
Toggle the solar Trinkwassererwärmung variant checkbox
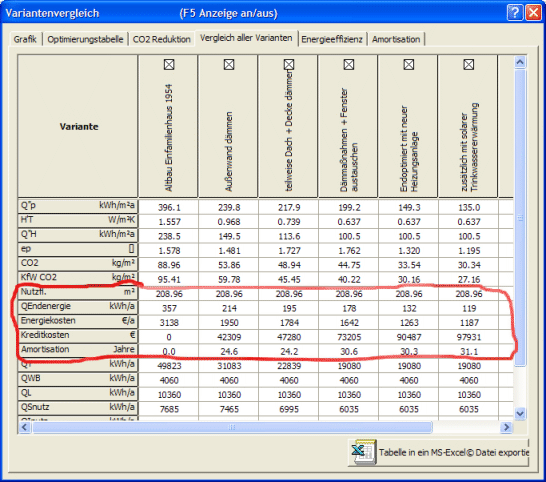(468, 64)
